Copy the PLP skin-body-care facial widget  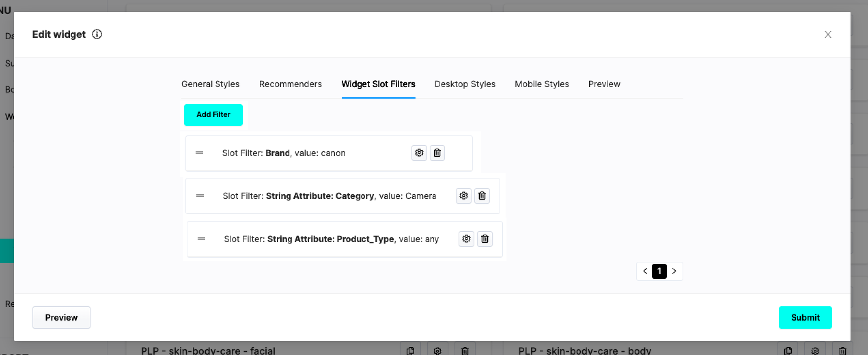coord(410,350)
